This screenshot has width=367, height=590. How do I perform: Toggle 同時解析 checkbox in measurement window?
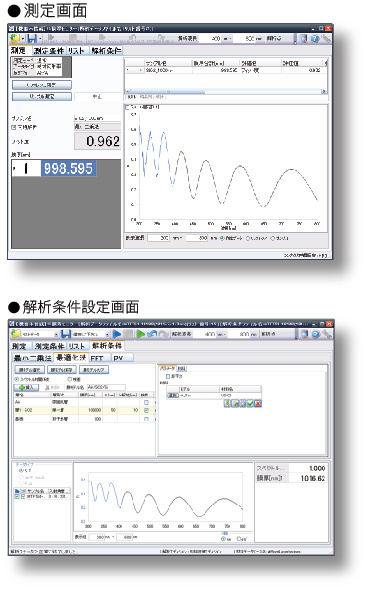[x=14, y=128]
